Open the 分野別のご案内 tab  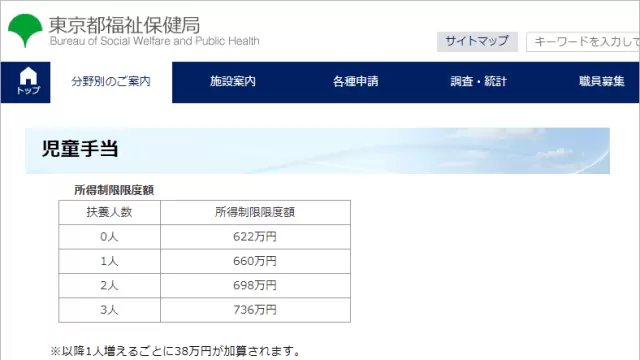pos(111,82)
